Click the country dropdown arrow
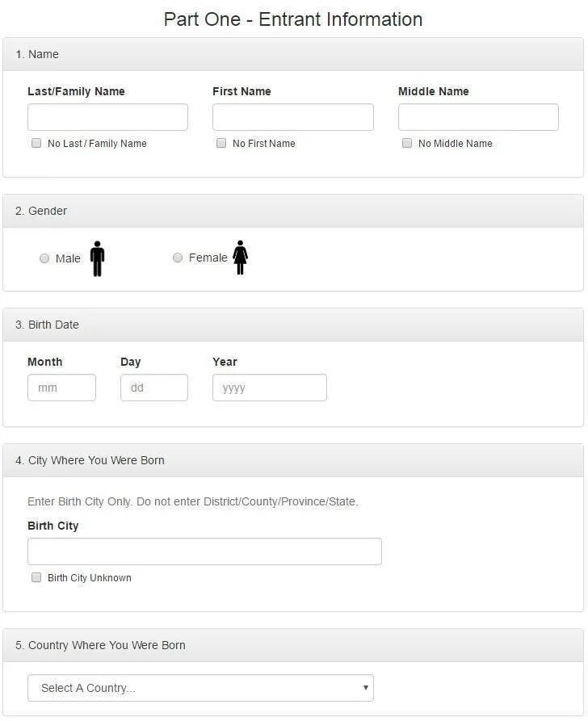Viewport: 588px width, 721px height. [365, 688]
